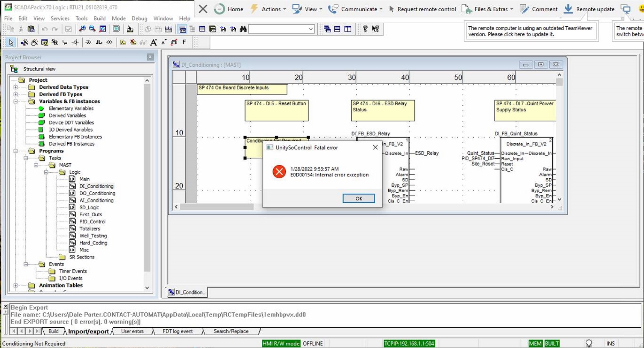Screen dimensions: 644x348
Task: Click the Cut scissors icon
Action: point(21,29)
